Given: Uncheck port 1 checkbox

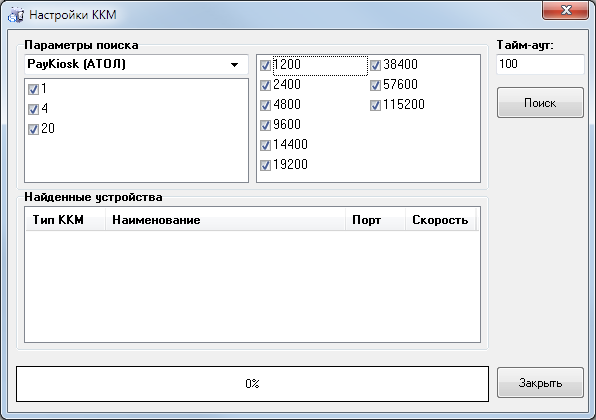Looking at the screenshot, I should pos(33,89).
